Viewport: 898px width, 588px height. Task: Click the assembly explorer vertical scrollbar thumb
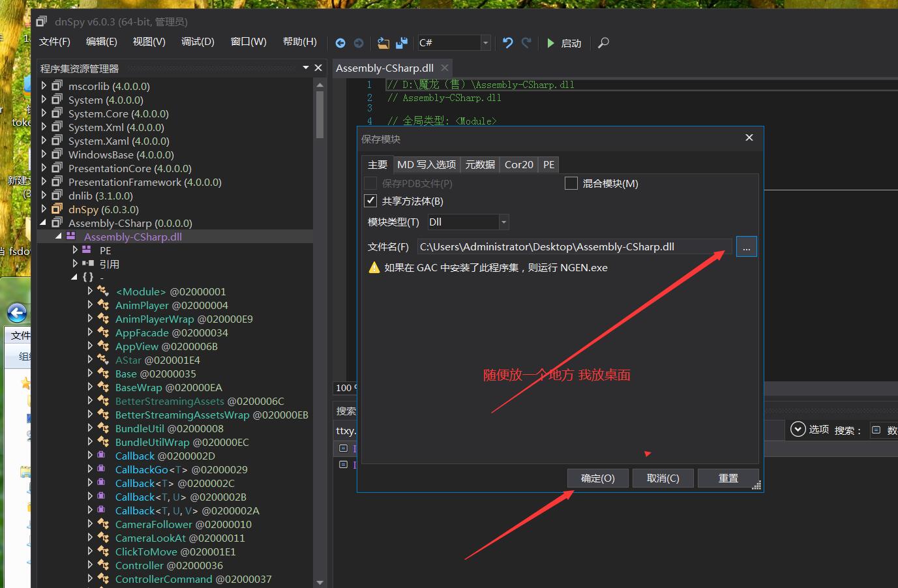coord(320,114)
